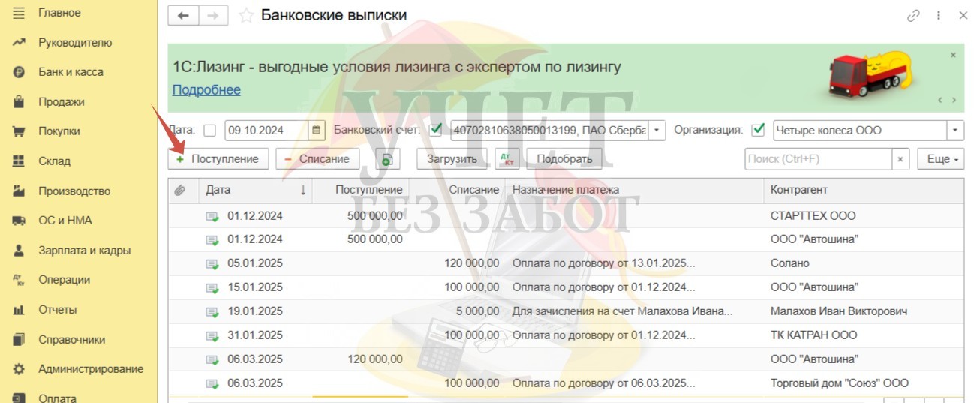This screenshot has width=980, height=403.
Task: Click the Поступление column header
Action: pos(361,191)
